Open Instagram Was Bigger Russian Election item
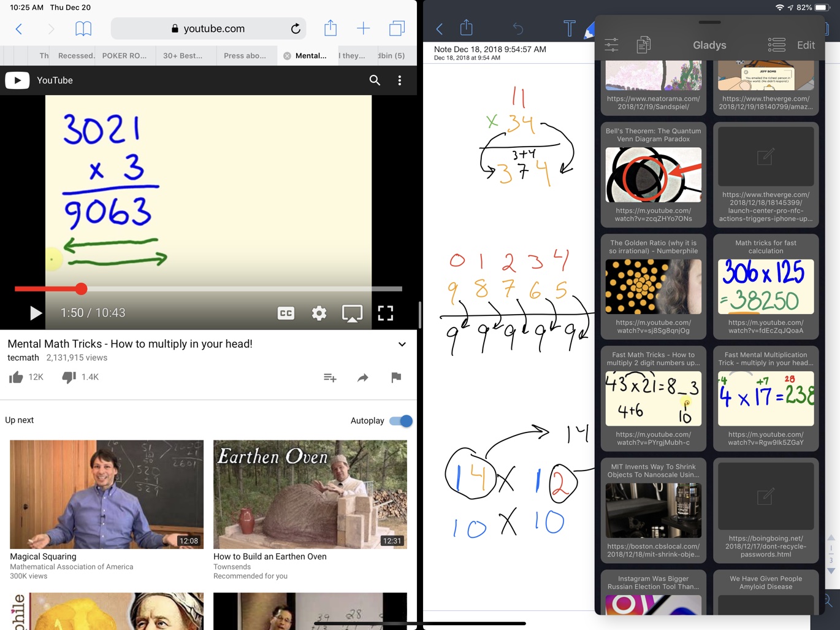Image resolution: width=840 pixels, height=630 pixels. (654, 593)
